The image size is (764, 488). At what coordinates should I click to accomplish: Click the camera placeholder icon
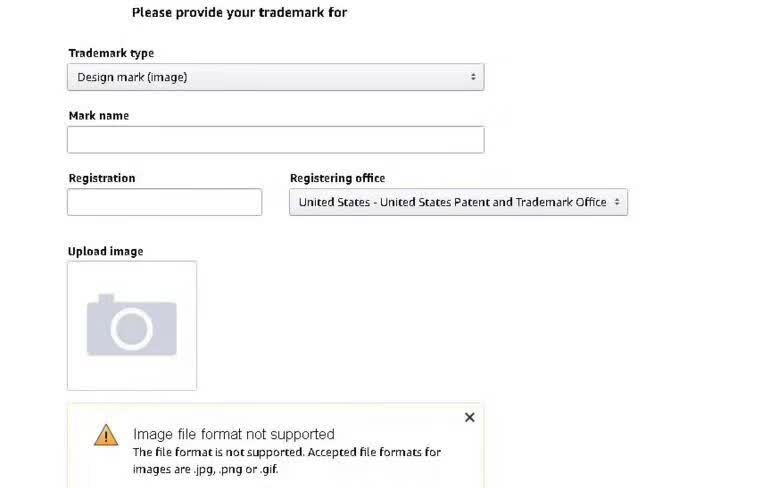coord(132,324)
